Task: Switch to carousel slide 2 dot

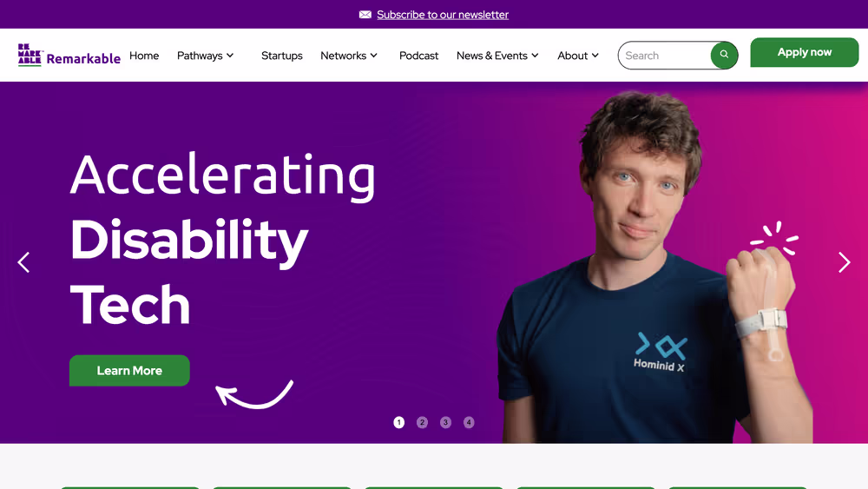Action: click(x=422, y=422)
